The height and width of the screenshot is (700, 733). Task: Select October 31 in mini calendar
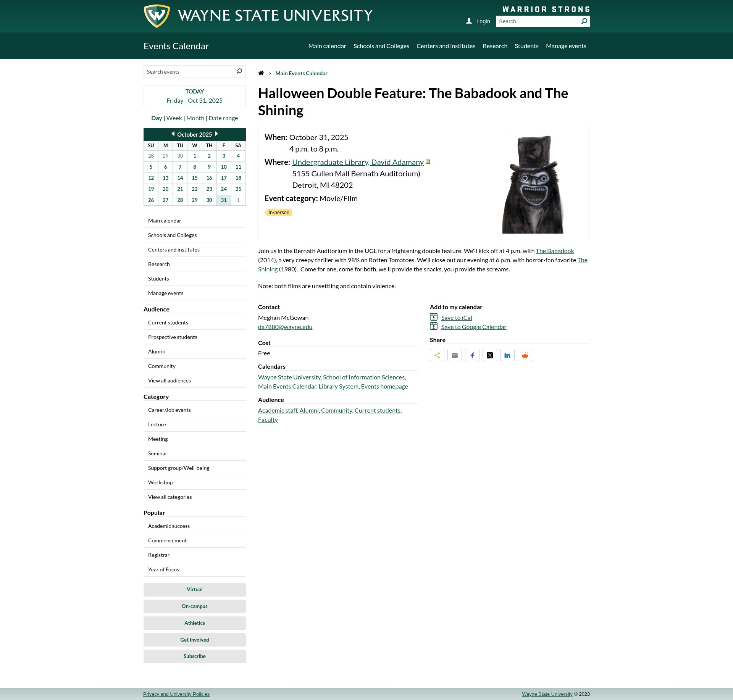[x=224, y=200]
